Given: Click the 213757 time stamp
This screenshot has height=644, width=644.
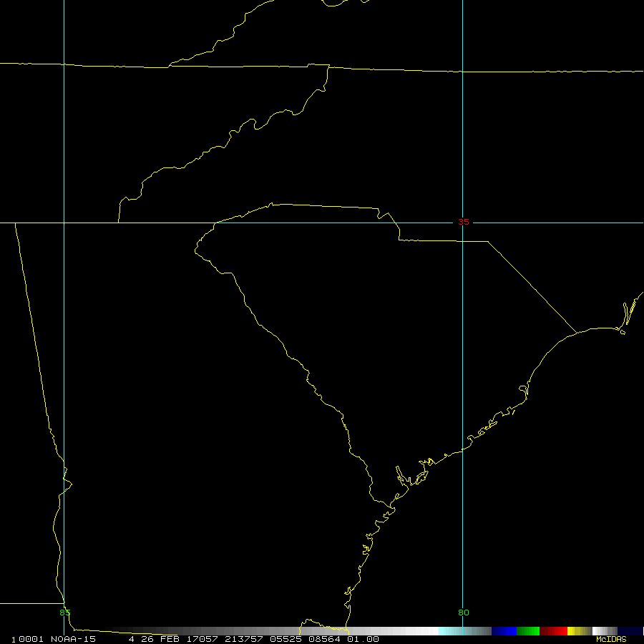Looking at the screenshot, I should [x=243, y=639].
